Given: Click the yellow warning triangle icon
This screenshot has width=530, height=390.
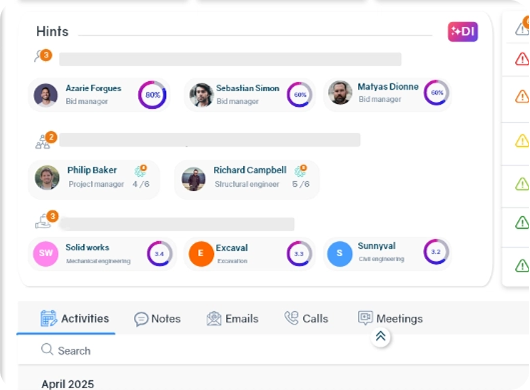Looking at the screenshot, I should (522, 141).
